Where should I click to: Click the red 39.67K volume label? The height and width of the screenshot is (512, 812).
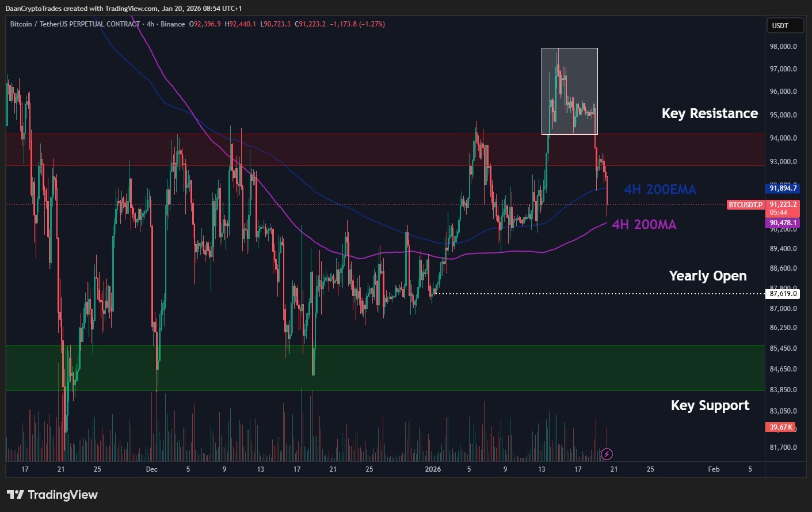point(780,427)
